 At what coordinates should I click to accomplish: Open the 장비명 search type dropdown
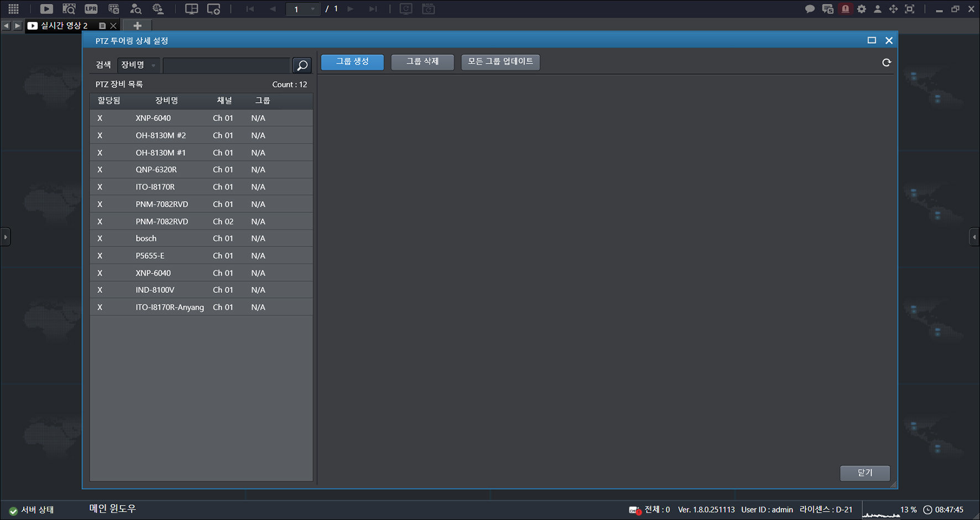pyautogui.click(x=139, y=65)
